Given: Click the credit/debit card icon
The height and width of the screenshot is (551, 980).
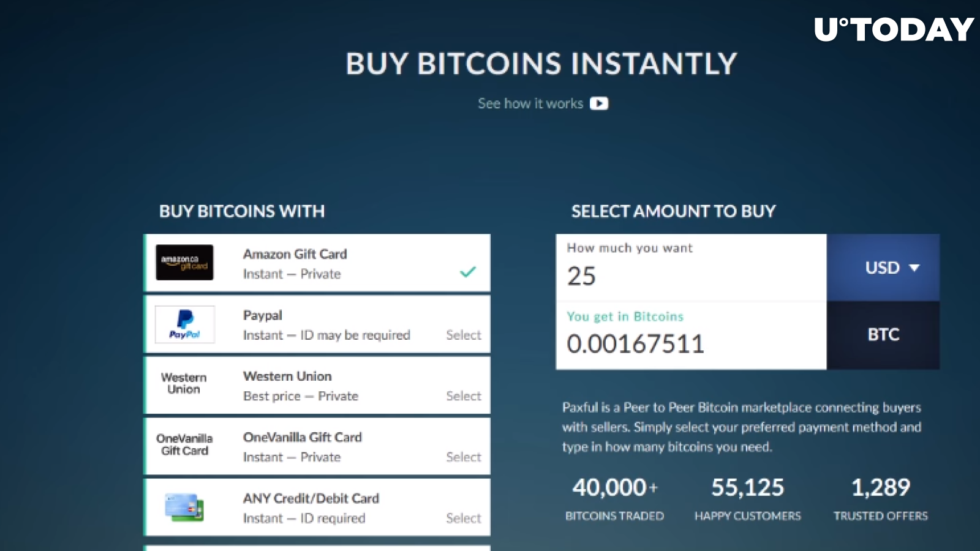Looking at the screenshot, I should click(184, 508).
